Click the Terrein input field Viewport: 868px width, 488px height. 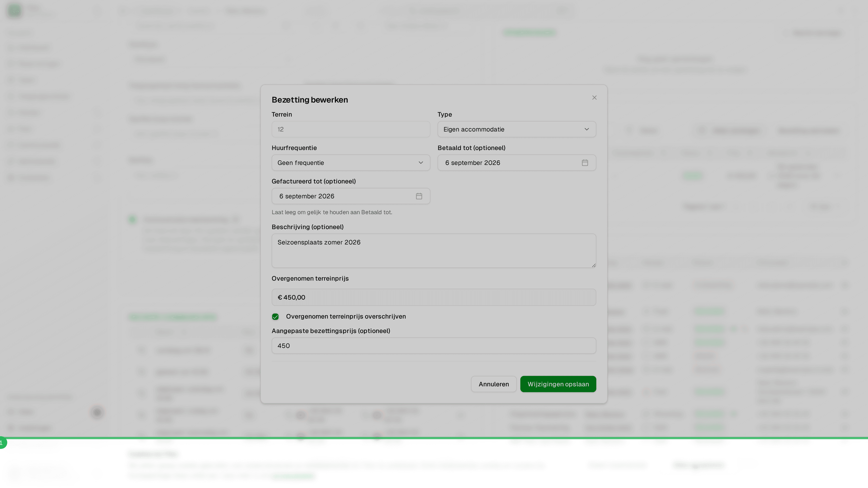351,129
